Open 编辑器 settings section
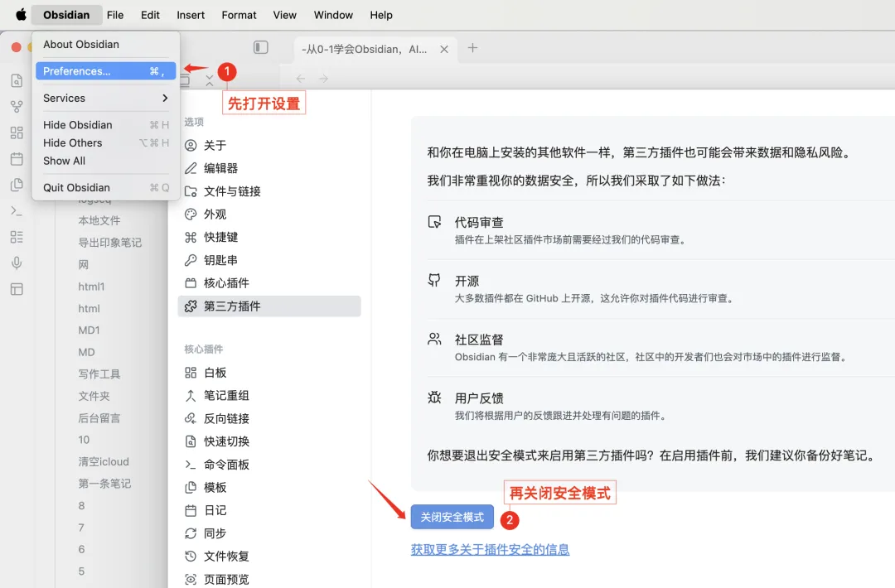Viewport: 895px width, 588px height. (269, 168)
